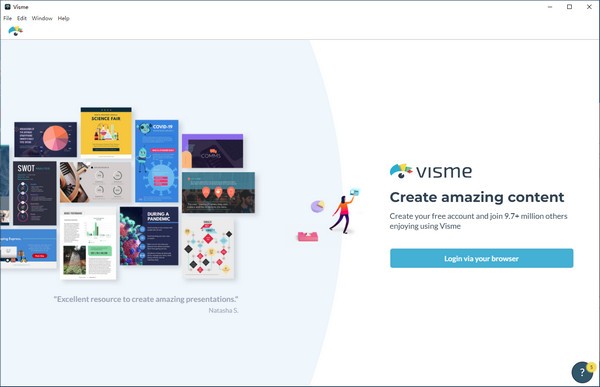Select the flowchart diagram thumbnail
Image resolution: width=600 pixels, height=387 pixels.
[208, 248]
